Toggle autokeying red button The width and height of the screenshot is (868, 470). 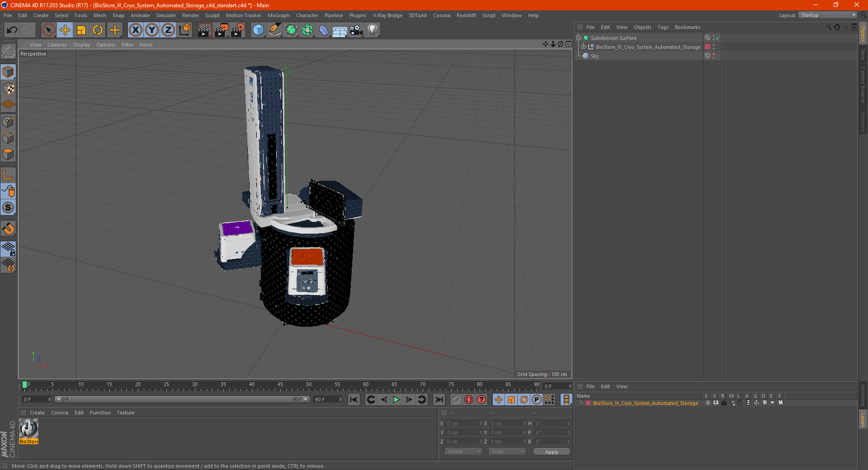(x=469, y=399)
